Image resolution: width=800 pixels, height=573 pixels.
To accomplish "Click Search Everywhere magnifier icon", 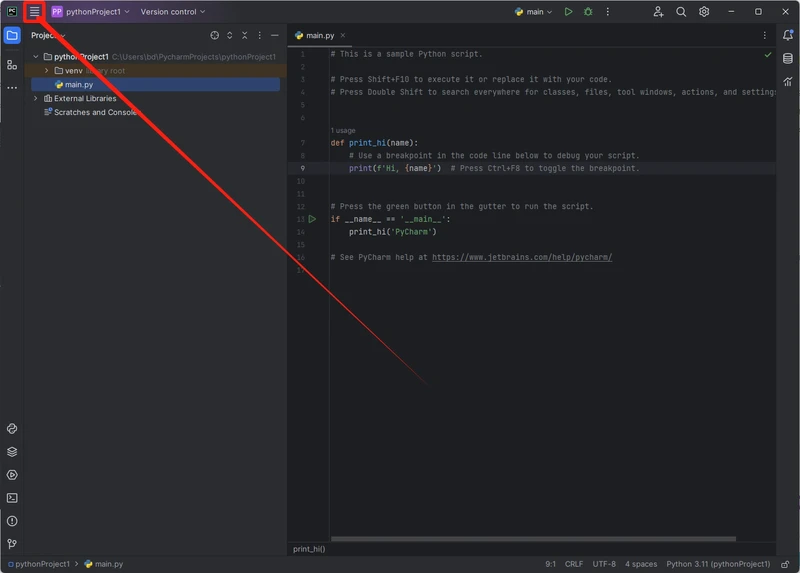I will point(681,12).
